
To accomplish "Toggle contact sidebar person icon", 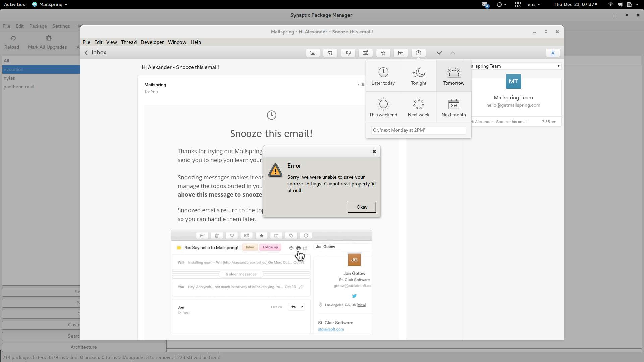I will coord(553,53).
